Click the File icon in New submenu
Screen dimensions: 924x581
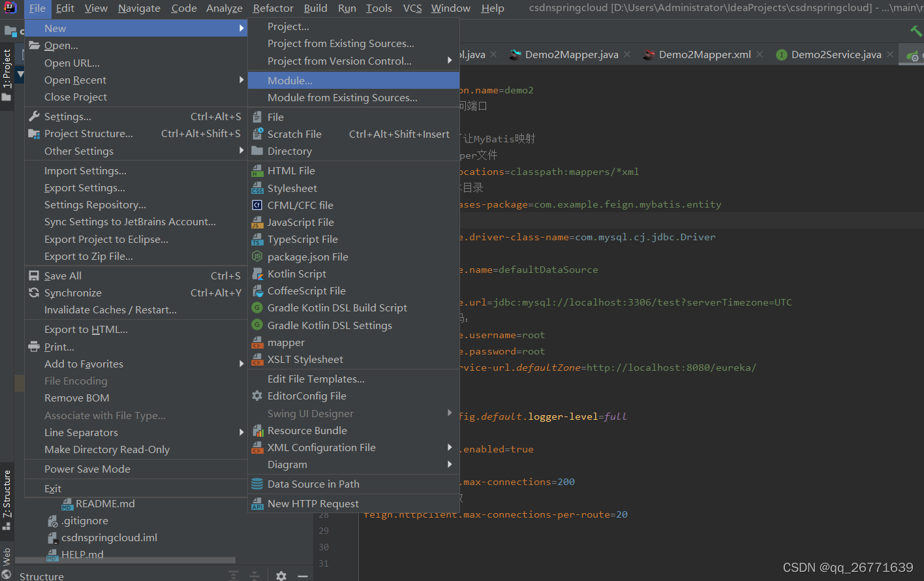point(257,117)
